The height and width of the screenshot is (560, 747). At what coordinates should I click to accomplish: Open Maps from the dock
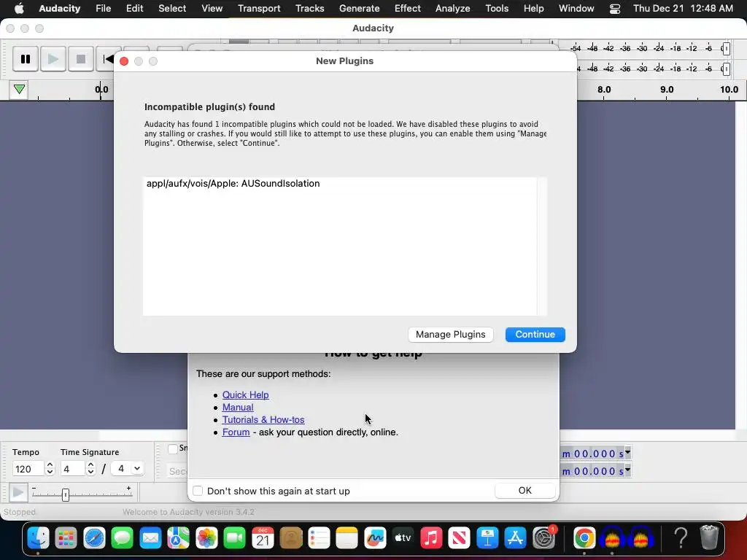pos(178,539)
